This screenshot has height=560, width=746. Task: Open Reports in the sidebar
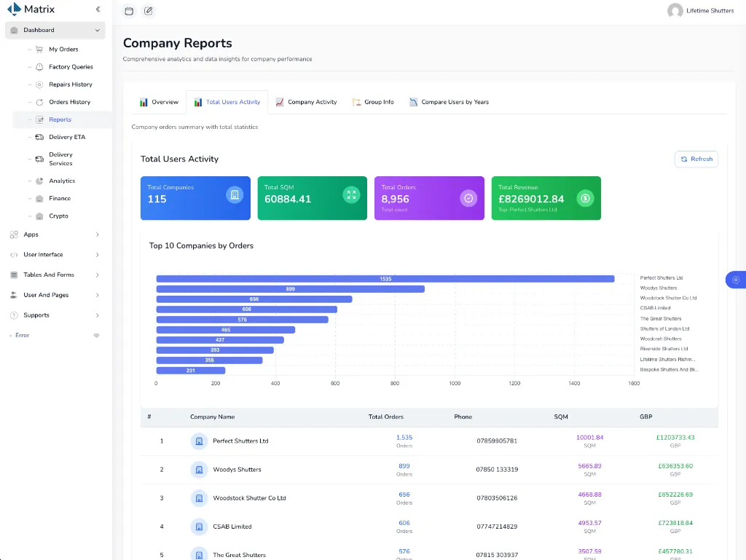[x=60, y=120]
